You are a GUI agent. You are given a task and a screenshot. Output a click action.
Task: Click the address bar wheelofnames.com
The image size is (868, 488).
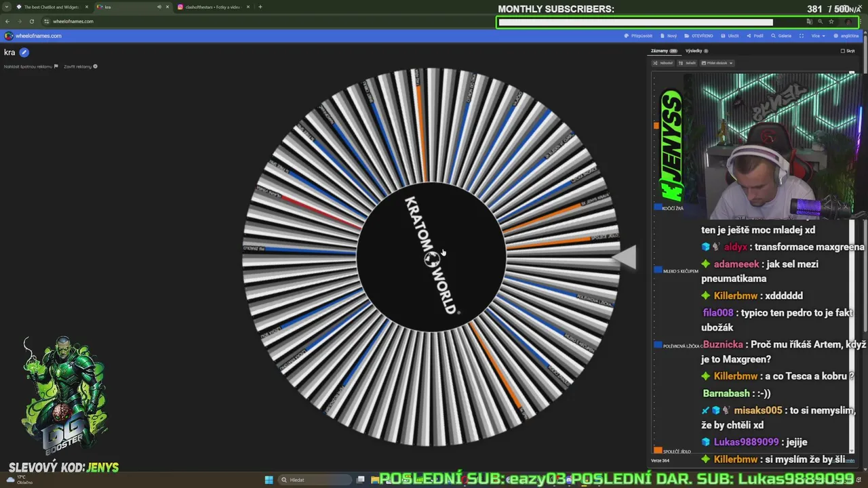[x=73, y=21]
